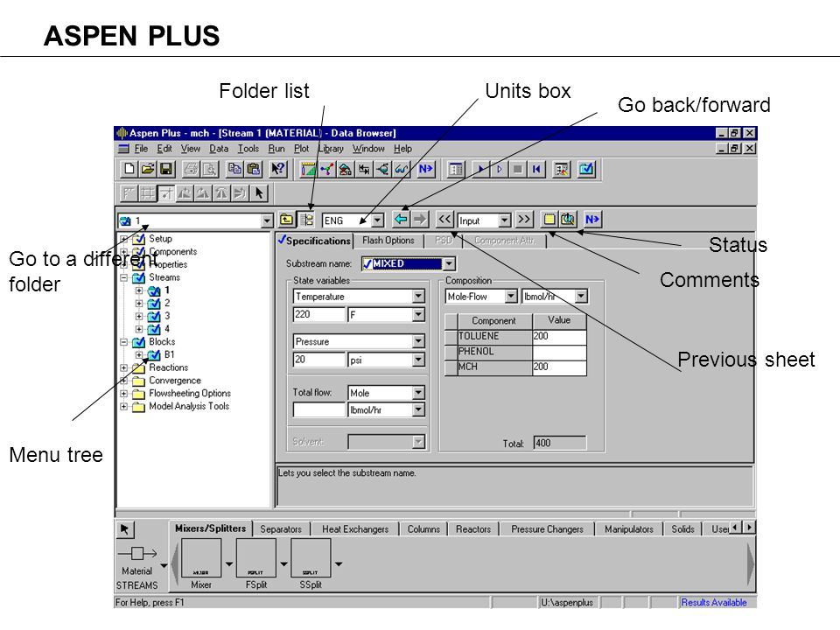Open the Reactors library tab

click(x=473, y=528)
